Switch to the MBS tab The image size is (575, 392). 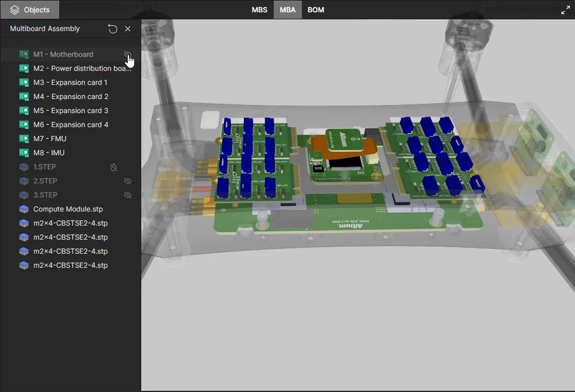pyautogui.click(x=259, y=10)
